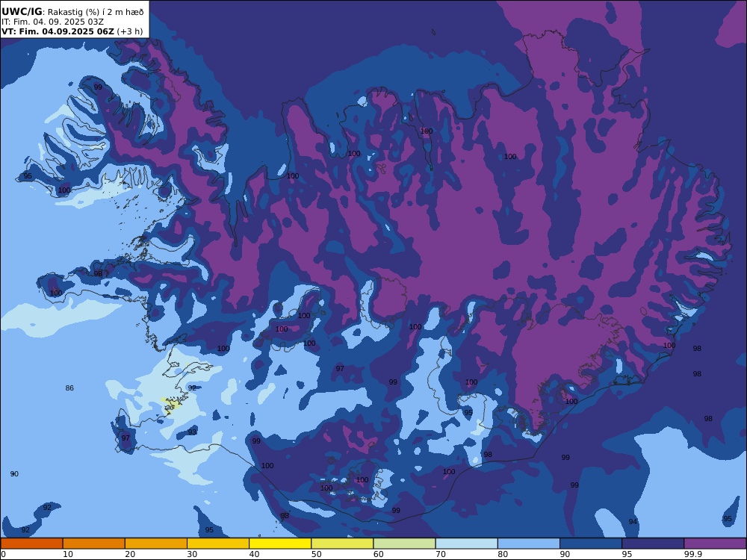Click the bright yellow 40–50 legend segment

point(280,544)
